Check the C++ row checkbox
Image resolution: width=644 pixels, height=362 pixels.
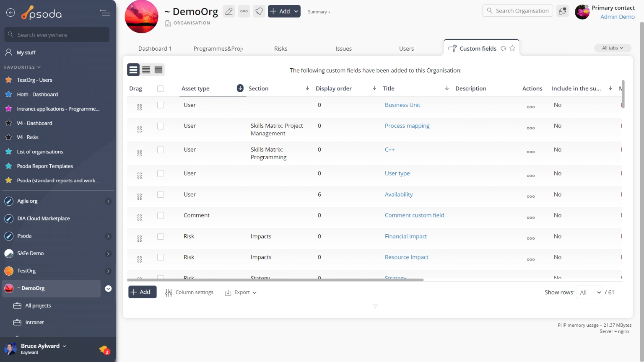(x=160, y=150)
